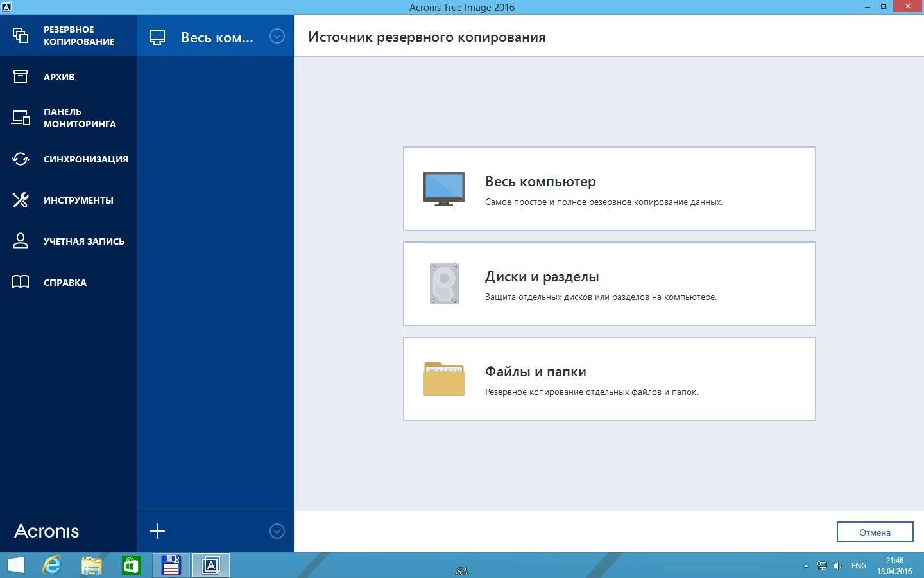This screenshot has height=578, width=924.
Task: Show hidden tray icons arrow
Action: tap(806, 566)
